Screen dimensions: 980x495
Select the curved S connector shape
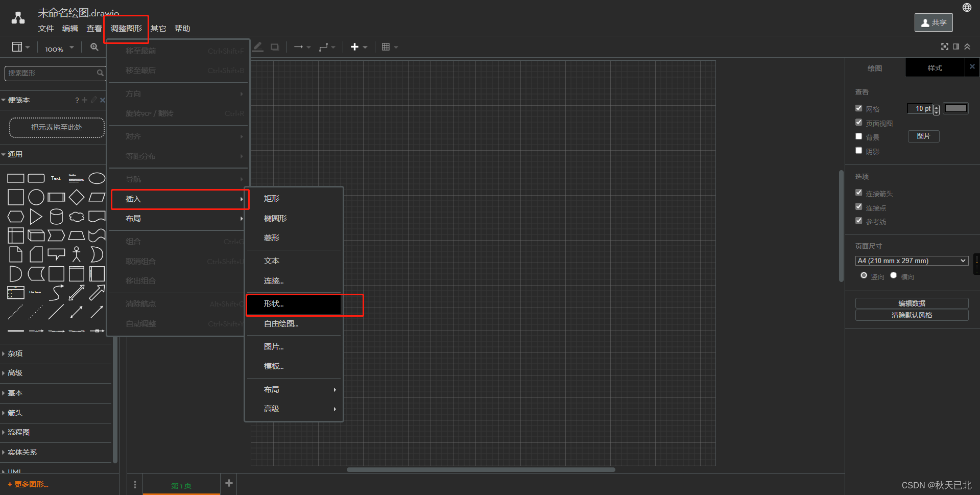[x=56, y=293]
